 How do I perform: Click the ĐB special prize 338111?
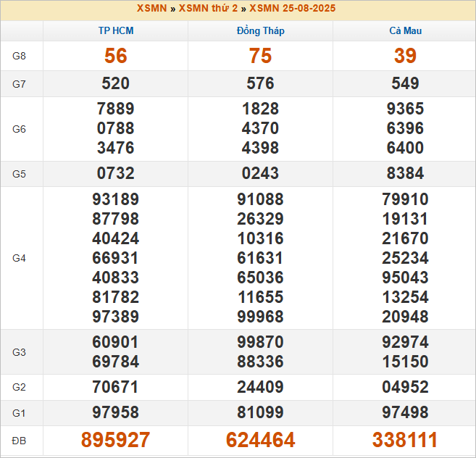(x=405, y=440)
